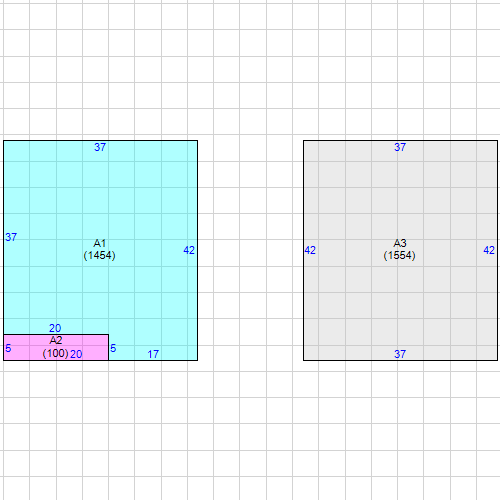Click the 17 dimension on A1's bottom edge
Screen dimensions: 500x500
coord(153,354)
